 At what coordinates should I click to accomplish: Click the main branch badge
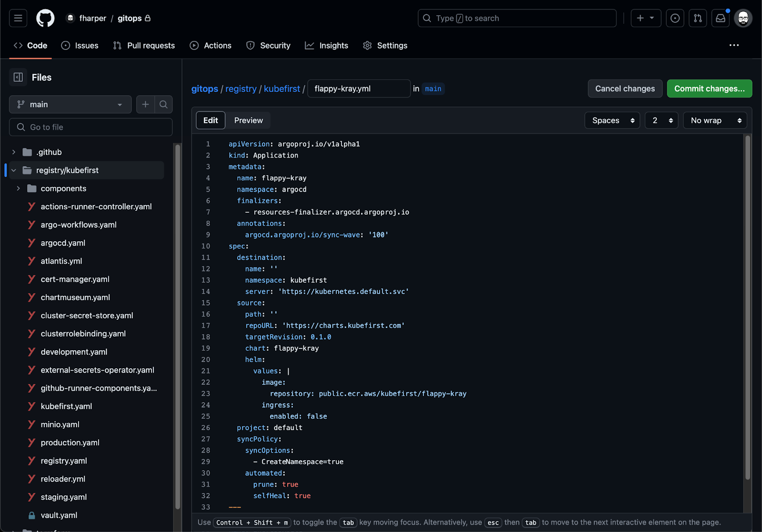click(433, 89)
